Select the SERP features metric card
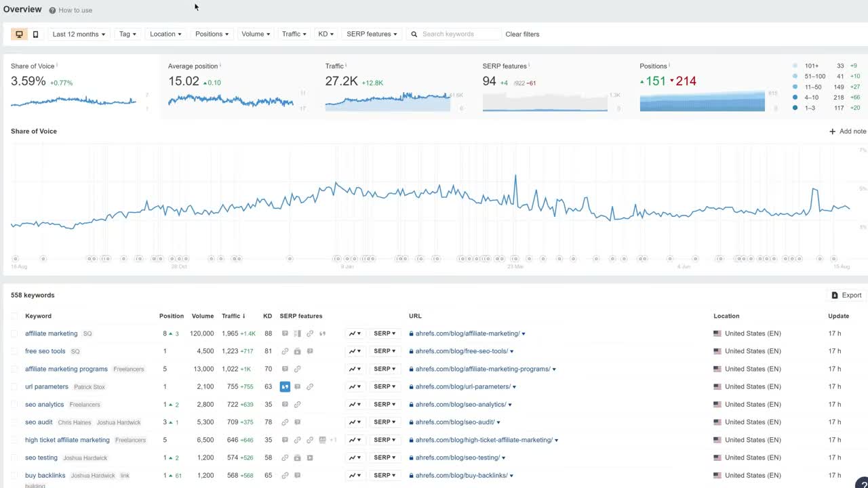Viewport: 868px width, 488px height. 553,87
